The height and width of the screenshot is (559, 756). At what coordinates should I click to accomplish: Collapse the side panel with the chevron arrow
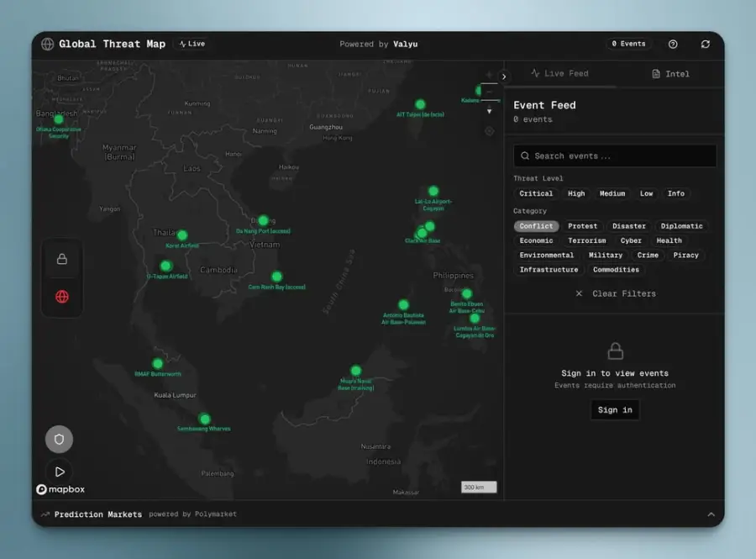point(504,76)
